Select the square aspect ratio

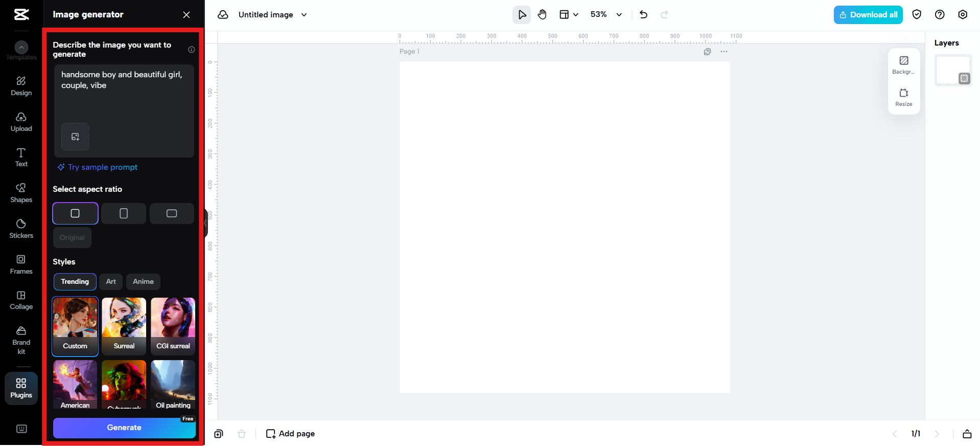pyautogui.click(x=75, y=213)
